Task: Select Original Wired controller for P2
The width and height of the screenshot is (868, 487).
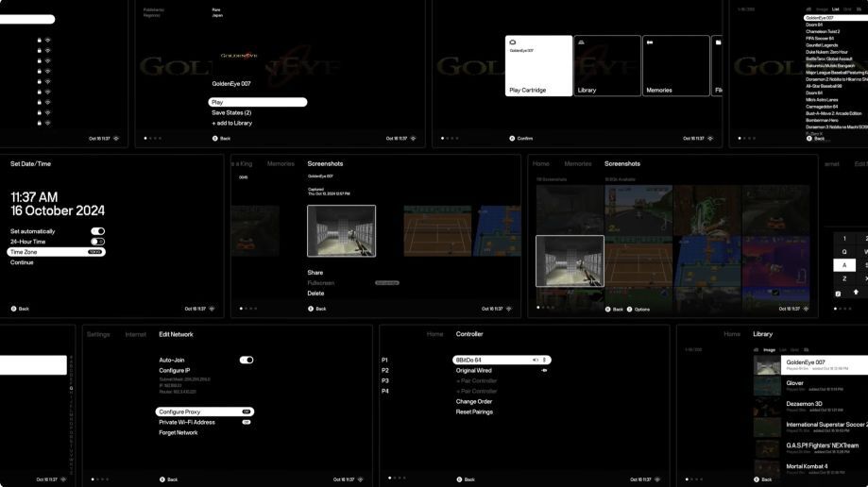Action: 474,371
